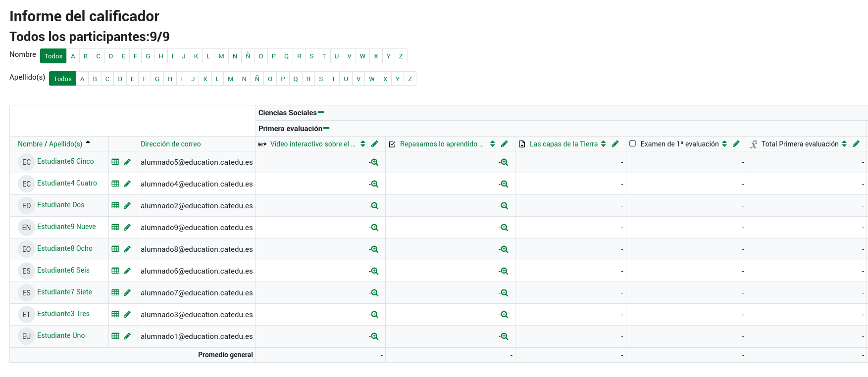
Task: Edit pencil for Examen de 1ª evaluación
Action: tap(736, 144)
